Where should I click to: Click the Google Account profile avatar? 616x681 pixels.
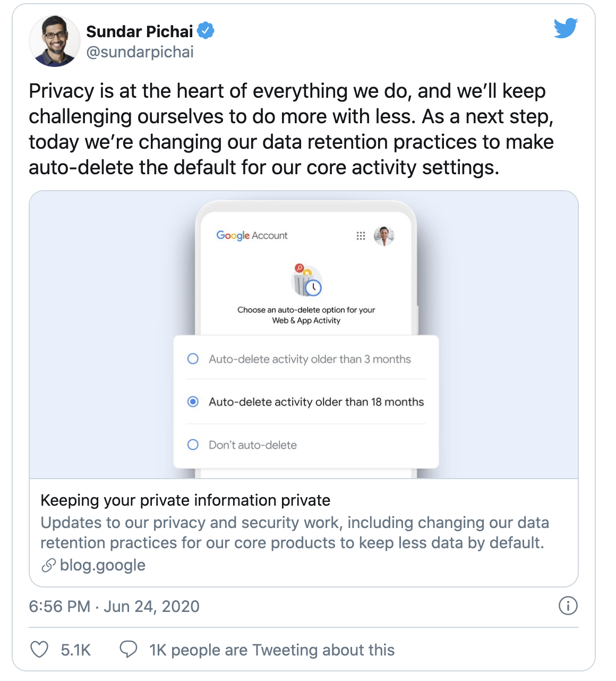click(384, 235)
